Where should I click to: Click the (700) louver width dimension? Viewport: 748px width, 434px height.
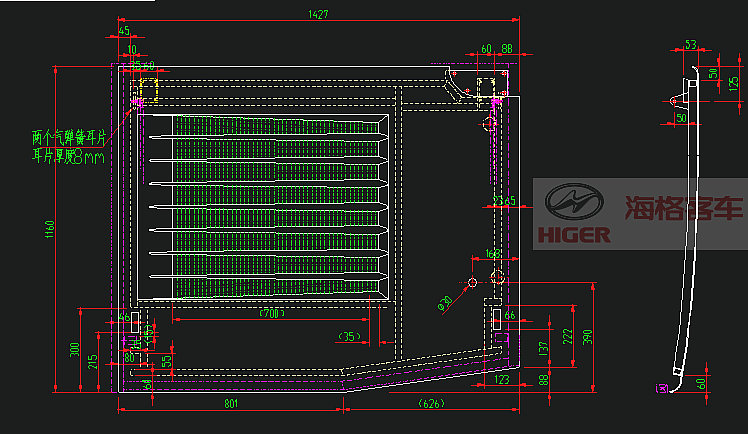point(271,314)
